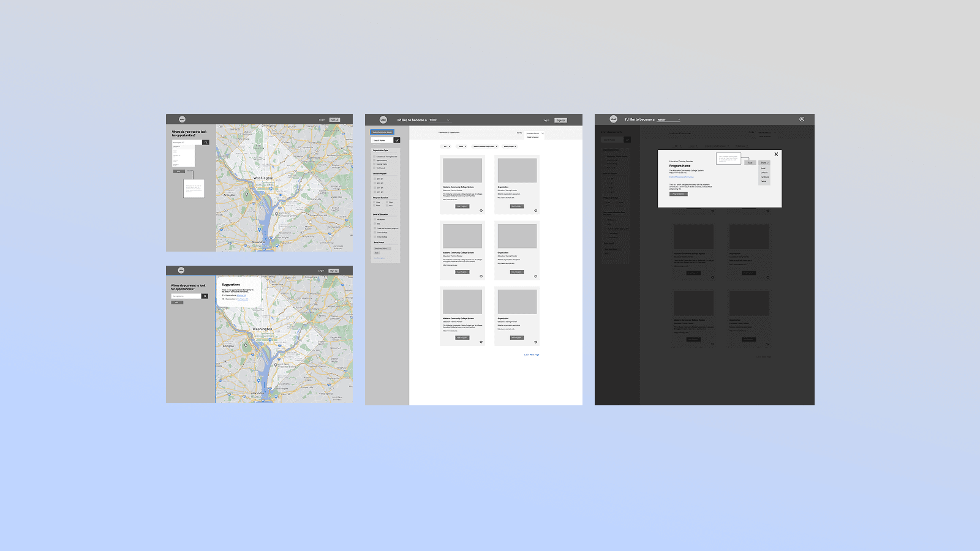Click the logo in the Suggestions map wireframe
The width and height of the screenshot is (980, 551).
point(181,270)
